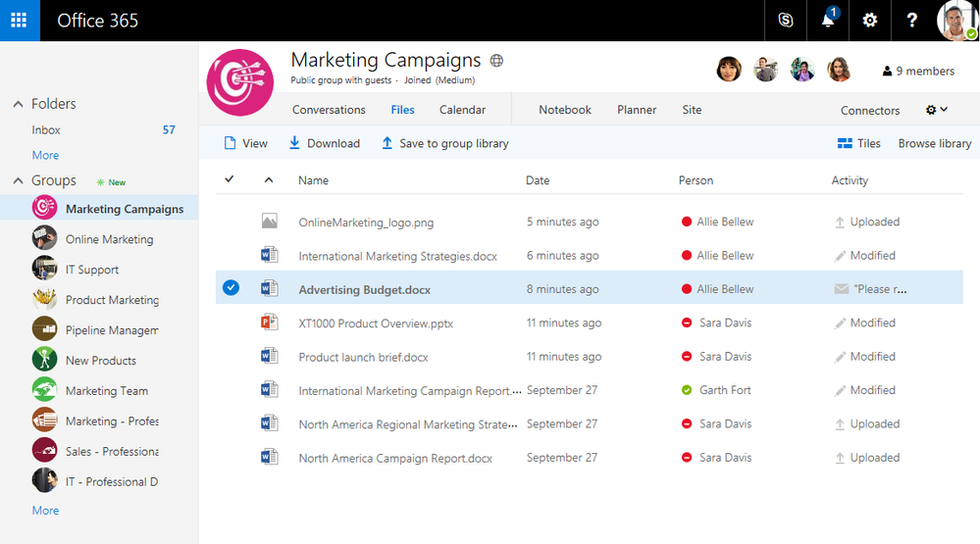This screenshot has width=980, height=544.
Task: Sort by Person column header
Action: (x=696, y=180)
